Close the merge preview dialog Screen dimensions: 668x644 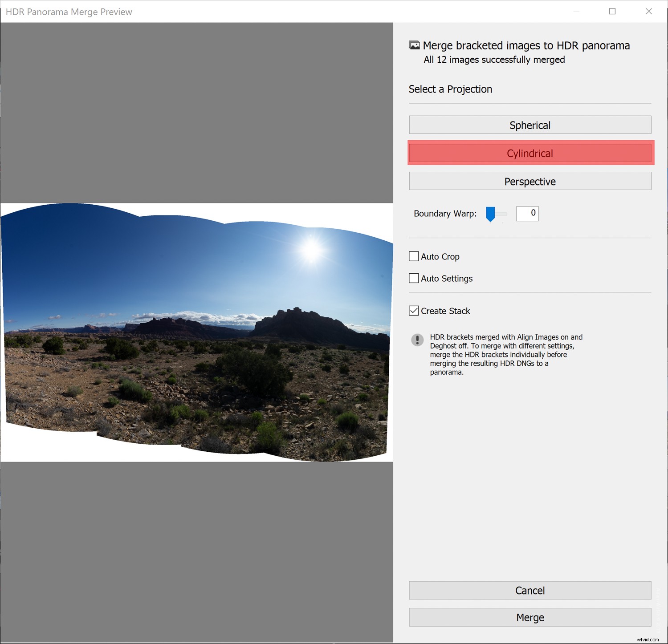649,12
